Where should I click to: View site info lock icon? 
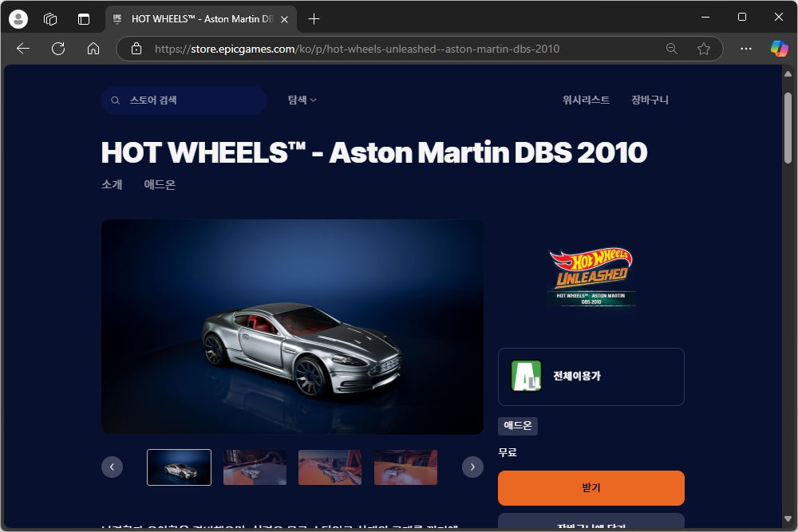click(x=136, y=49)
